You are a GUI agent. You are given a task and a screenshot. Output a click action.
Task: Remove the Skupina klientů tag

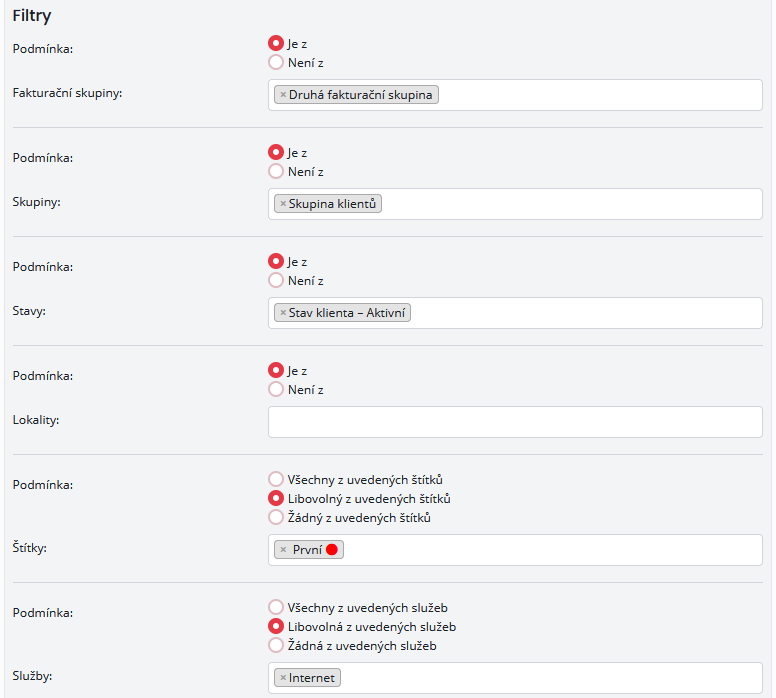pos(283,204)
